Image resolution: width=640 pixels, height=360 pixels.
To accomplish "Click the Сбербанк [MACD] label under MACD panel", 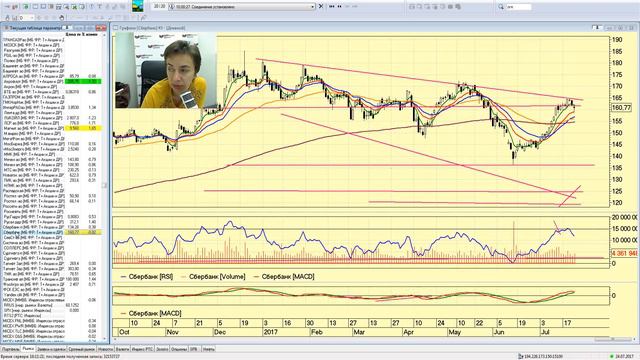I will point(151,313).
